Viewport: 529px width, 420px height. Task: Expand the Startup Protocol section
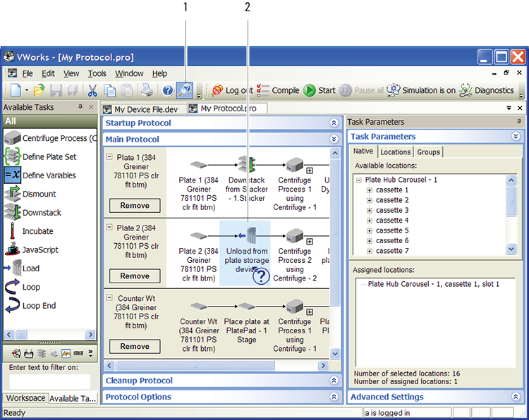334,123
